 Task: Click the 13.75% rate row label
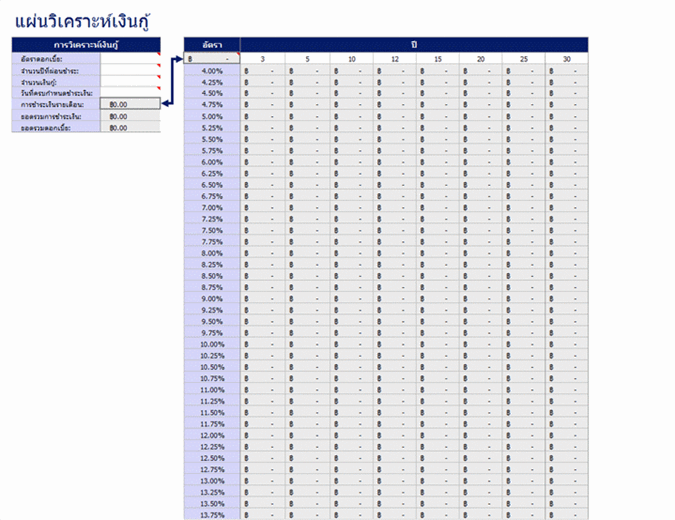(212, 514)
